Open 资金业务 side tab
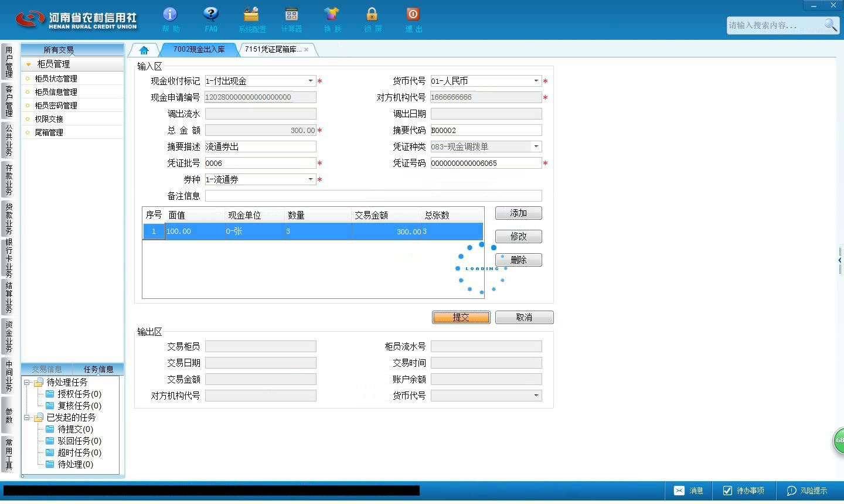Viewport: 844px width, 504px height. pyautogui.click(x=9, y=336)
